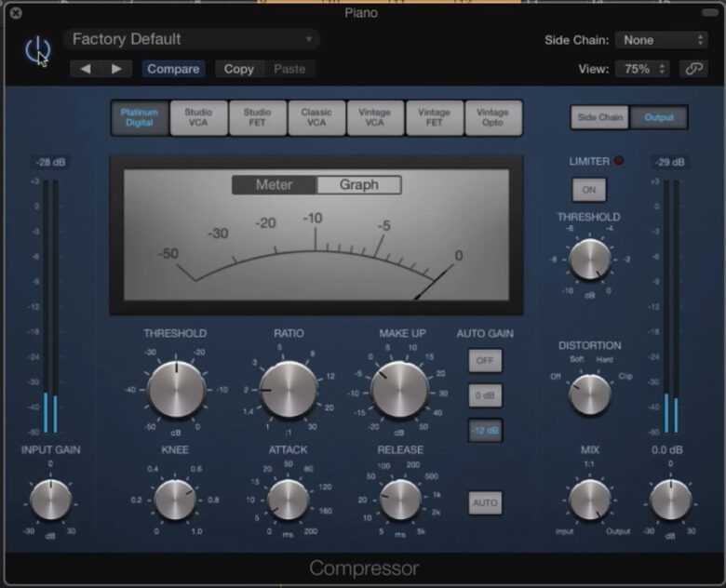Set Auto Gain to 0 dB
726x588 pixels.
[x=485, y=394]
